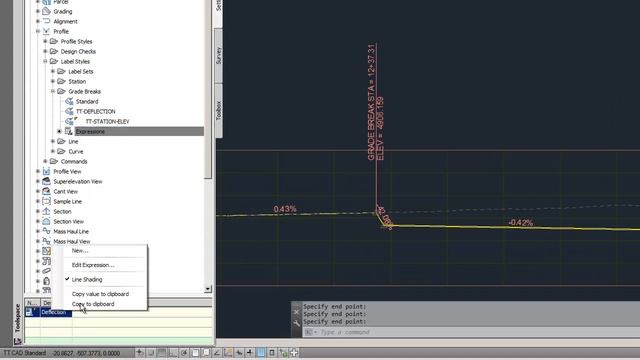This screenshot has width=640, height=360.
Task: Click the scroll down arrow of the tree
Action: click(208, 289)
